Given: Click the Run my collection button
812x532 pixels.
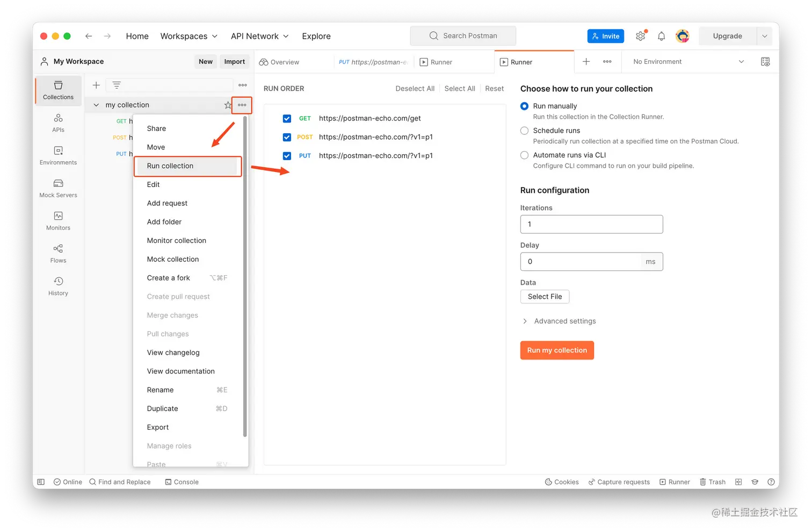Looking at the screenshot, I should [557, 350].
